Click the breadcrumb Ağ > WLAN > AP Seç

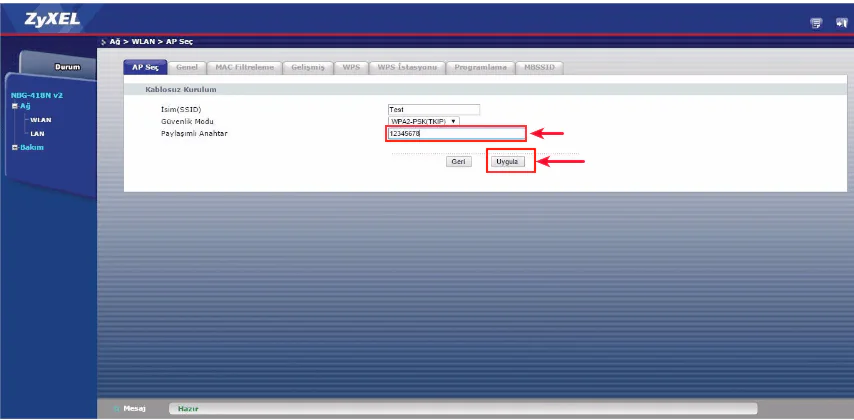point(151,41)
